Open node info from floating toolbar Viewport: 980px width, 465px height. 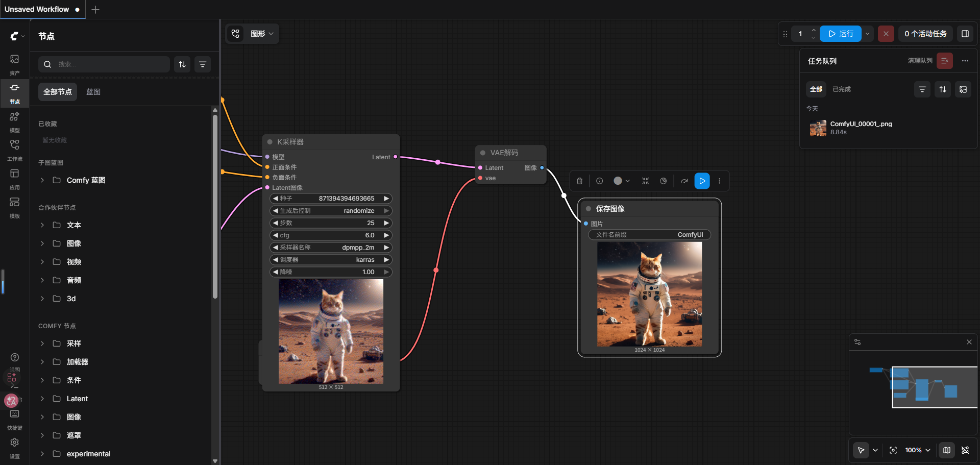tap(599, 181)
